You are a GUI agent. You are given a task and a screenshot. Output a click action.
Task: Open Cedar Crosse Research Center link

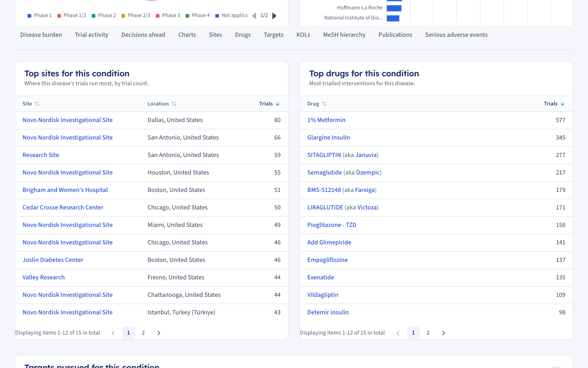[x=63, y=207]
